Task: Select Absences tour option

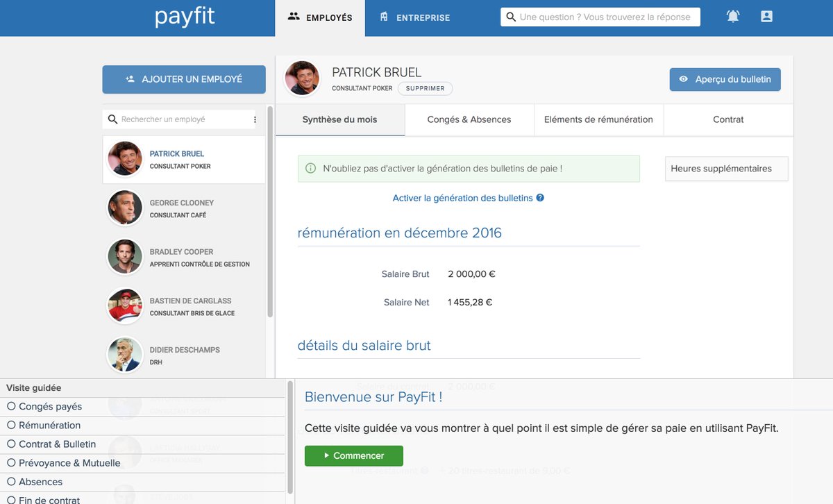Action: click(x=35, y=482)
